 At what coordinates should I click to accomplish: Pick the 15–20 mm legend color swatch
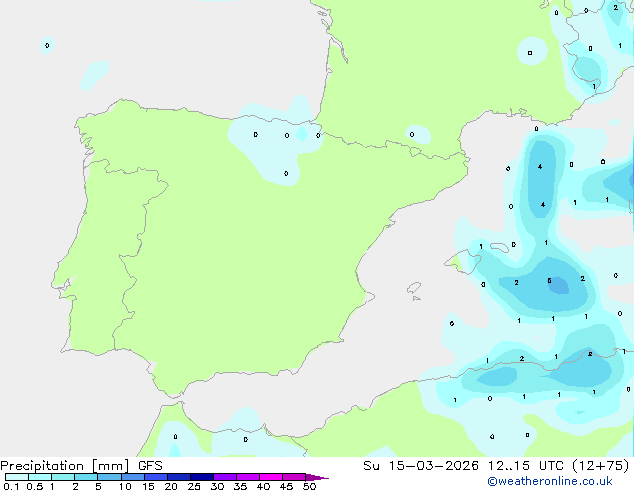coord(156,477)
